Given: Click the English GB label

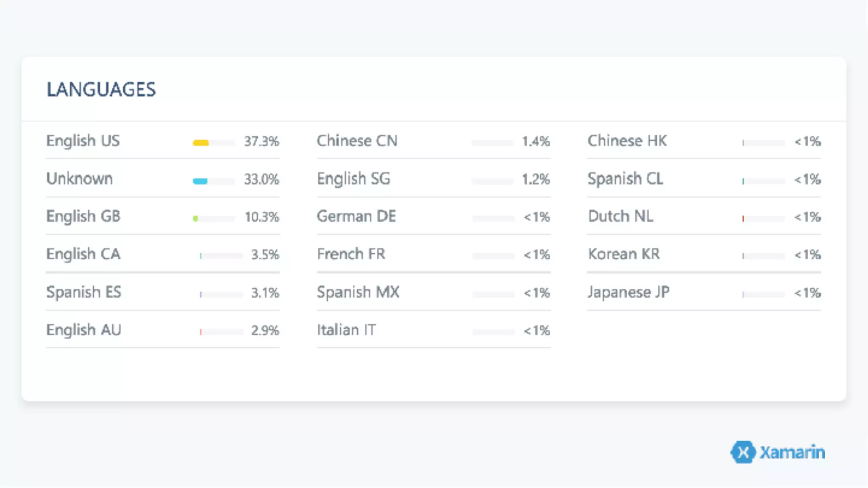Looking at the screenshot, I should [x=83, y=216].
